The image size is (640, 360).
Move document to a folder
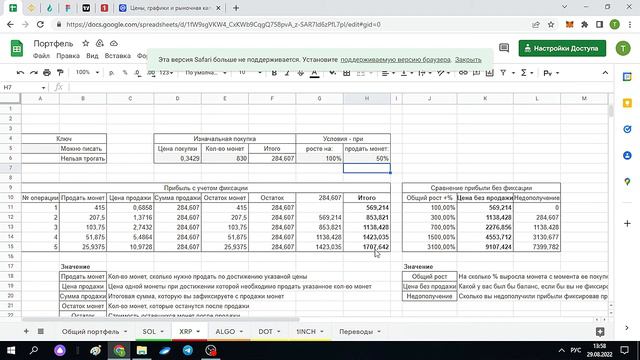[x=100, y=43]
